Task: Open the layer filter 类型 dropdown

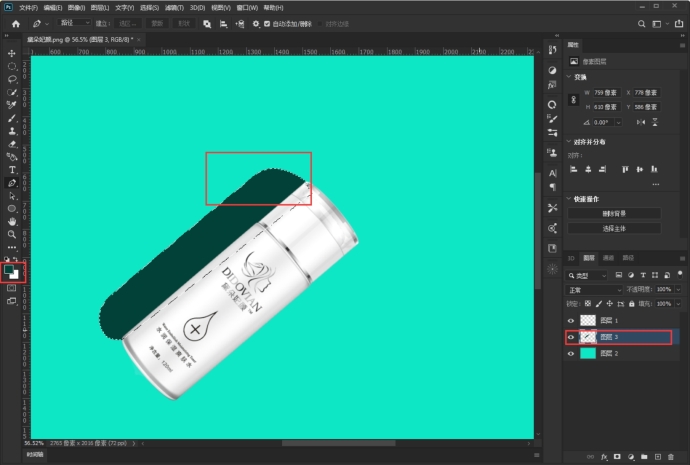Action: [587, 275]
